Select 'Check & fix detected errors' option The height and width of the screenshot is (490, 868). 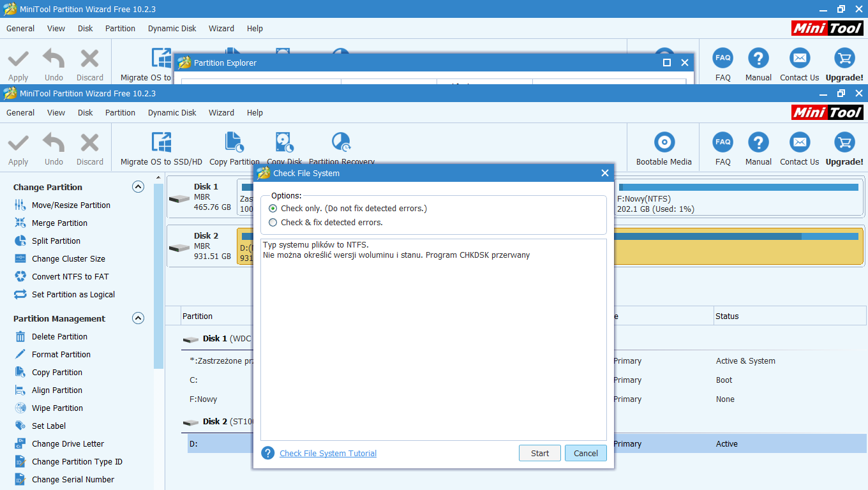273,223
